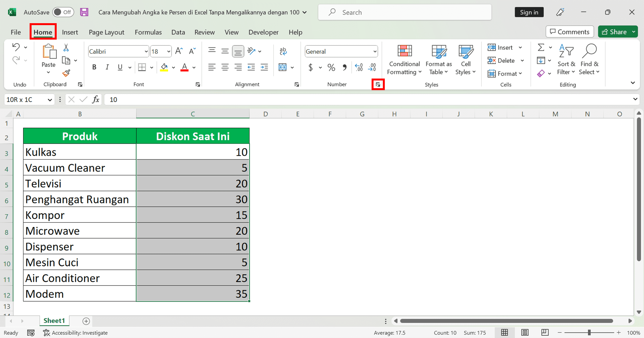Apply Percent Style format
Image resolution: width=644 pixels, height=338 pixels.
(331, 67)
